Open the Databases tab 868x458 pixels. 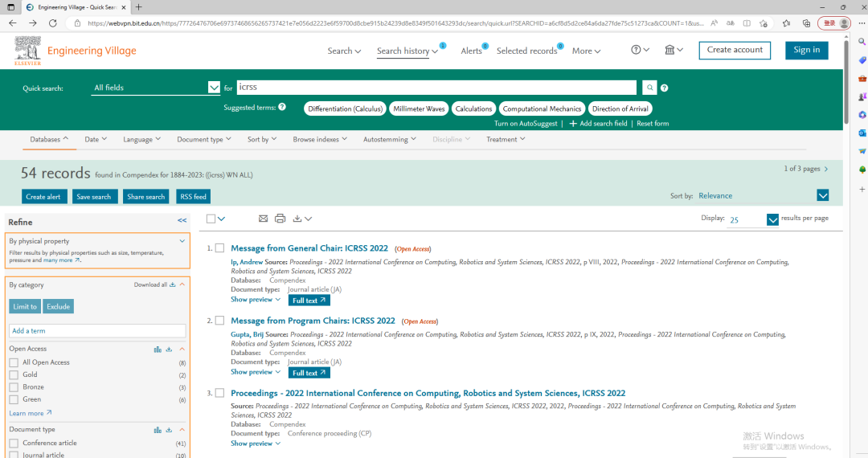[49, 139]
